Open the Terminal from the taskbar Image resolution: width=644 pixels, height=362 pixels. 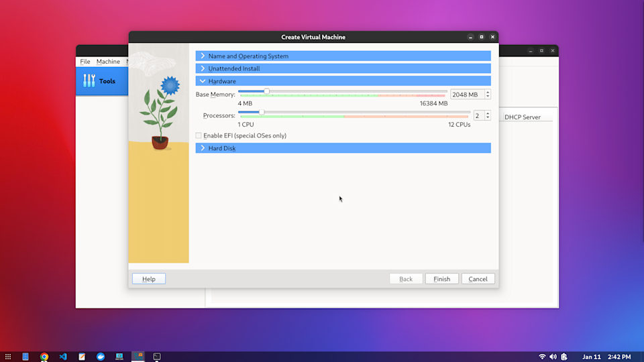(x=157, y=357)
